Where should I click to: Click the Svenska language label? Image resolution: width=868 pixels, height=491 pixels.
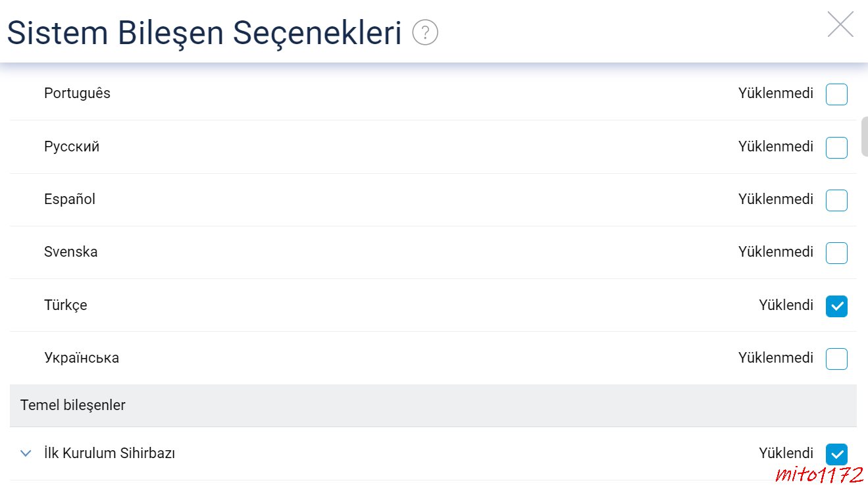click(71, 251)
